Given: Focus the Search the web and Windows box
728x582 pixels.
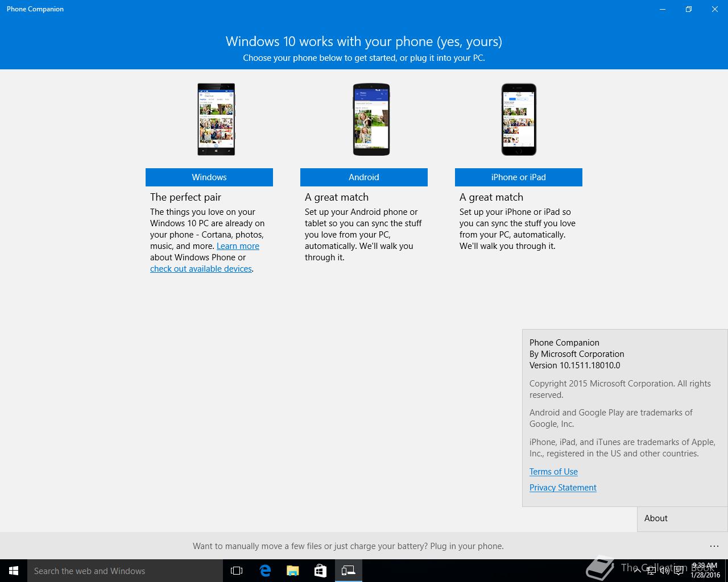Looking at the screenshot, I should click(x=125, y=571).
